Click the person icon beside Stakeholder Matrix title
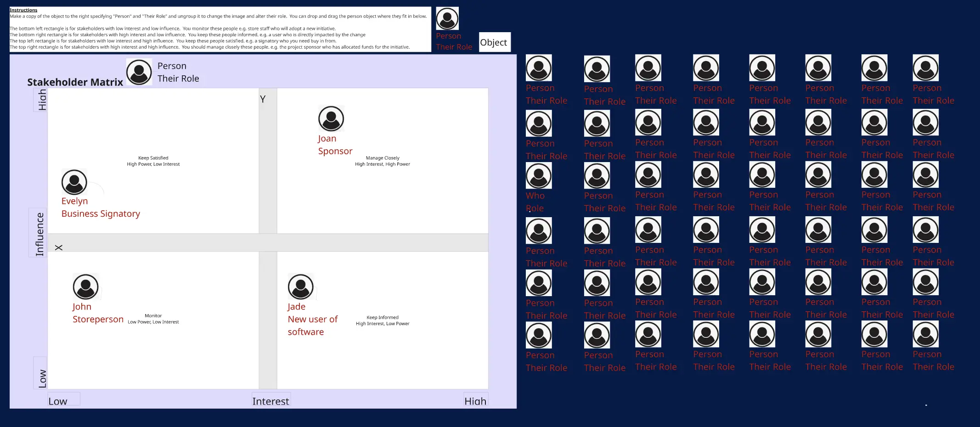This screenshot has width=980, height=427. 139,72
